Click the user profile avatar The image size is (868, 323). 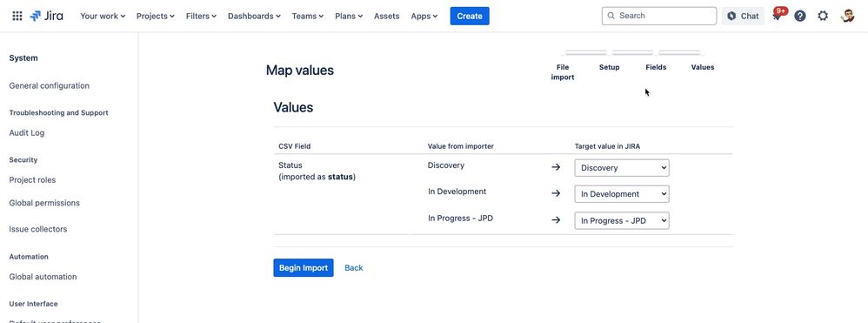coord(847,16)
